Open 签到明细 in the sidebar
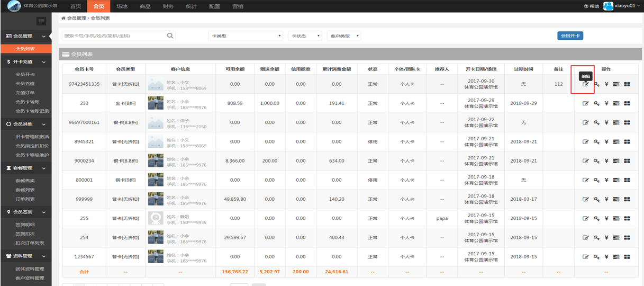This screenshot has width=644, height=286. pos(25,225)
